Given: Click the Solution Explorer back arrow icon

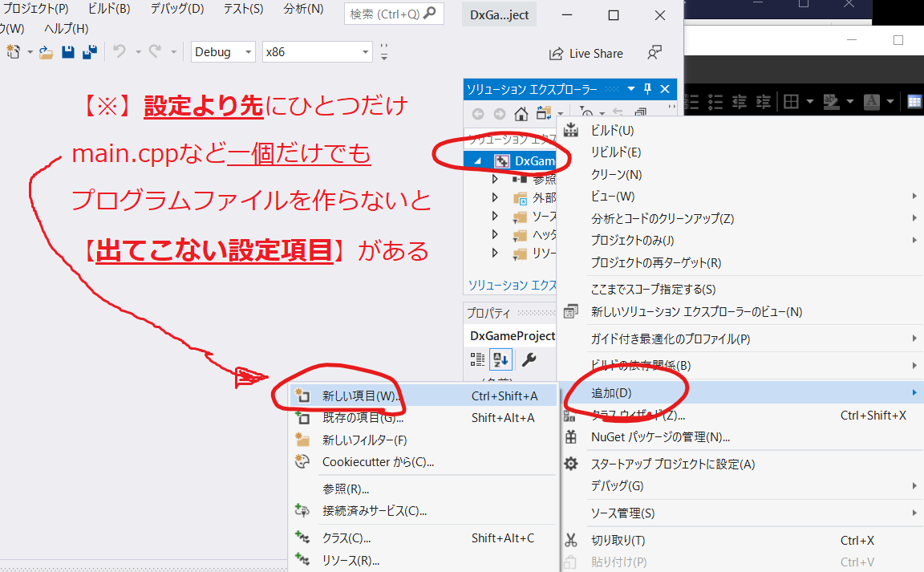Looking at the screenshot, I should [x=478, y=114].
